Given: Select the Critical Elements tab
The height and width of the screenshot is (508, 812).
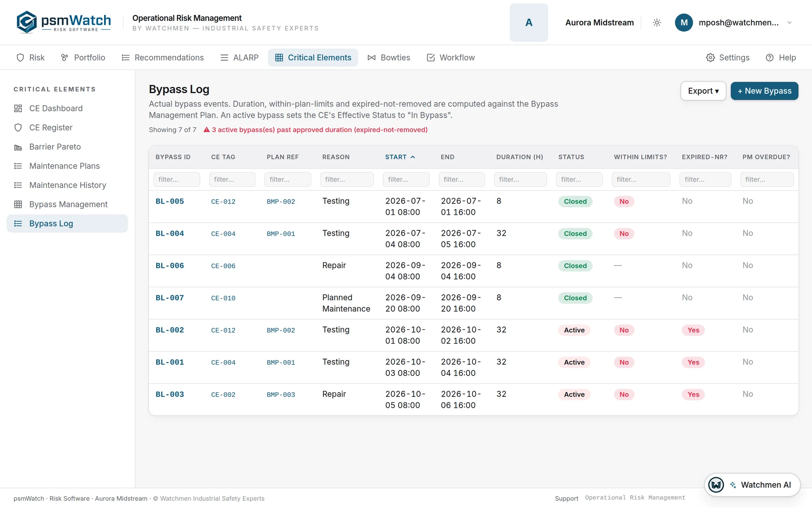Looking at the screenshot, I should [313, 58].
